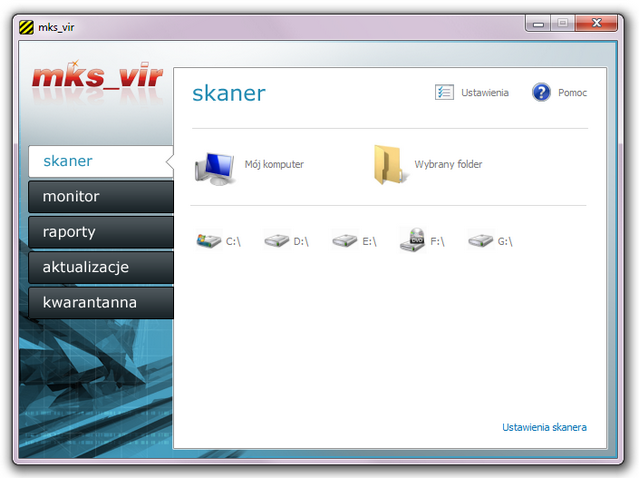Click the mks_vir title bar app icon
The height and width of the screenshot is (478, 639).
tap(26, 27)
